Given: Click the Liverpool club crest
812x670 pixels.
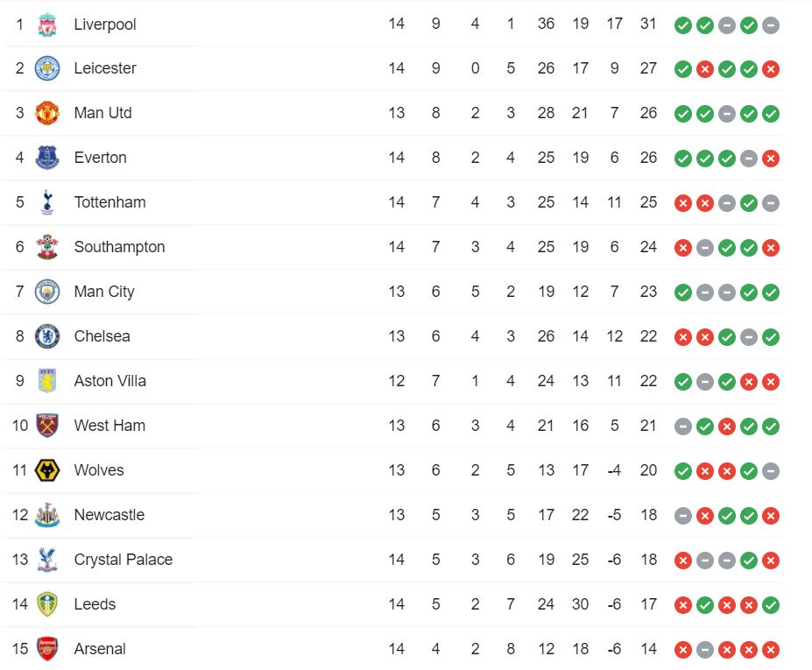Looking at the screenshot, I should point(47,25).
